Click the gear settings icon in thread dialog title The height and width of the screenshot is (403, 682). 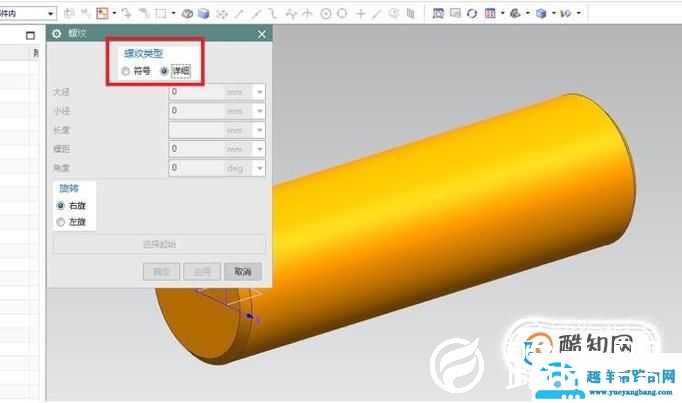(x=57, y=35)
